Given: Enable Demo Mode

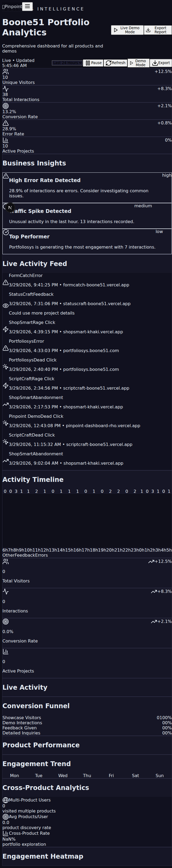Looking at the screenshot, I should tap(138, 63).
